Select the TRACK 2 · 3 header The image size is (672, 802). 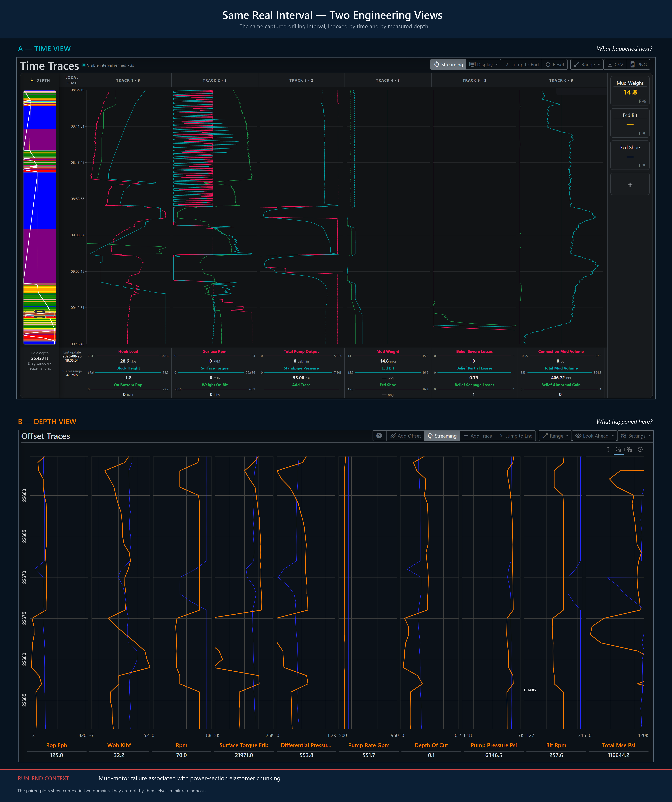215,80
